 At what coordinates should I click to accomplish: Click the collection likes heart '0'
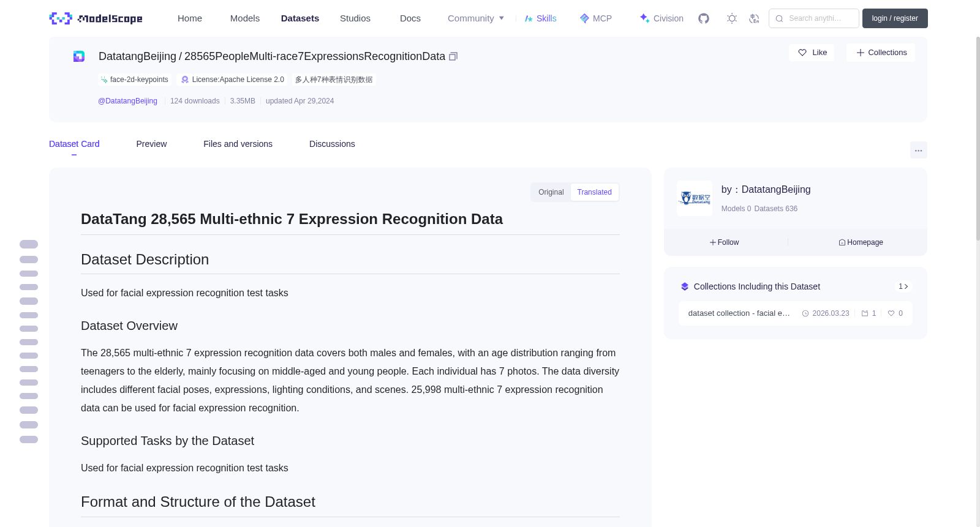(895, 313)
